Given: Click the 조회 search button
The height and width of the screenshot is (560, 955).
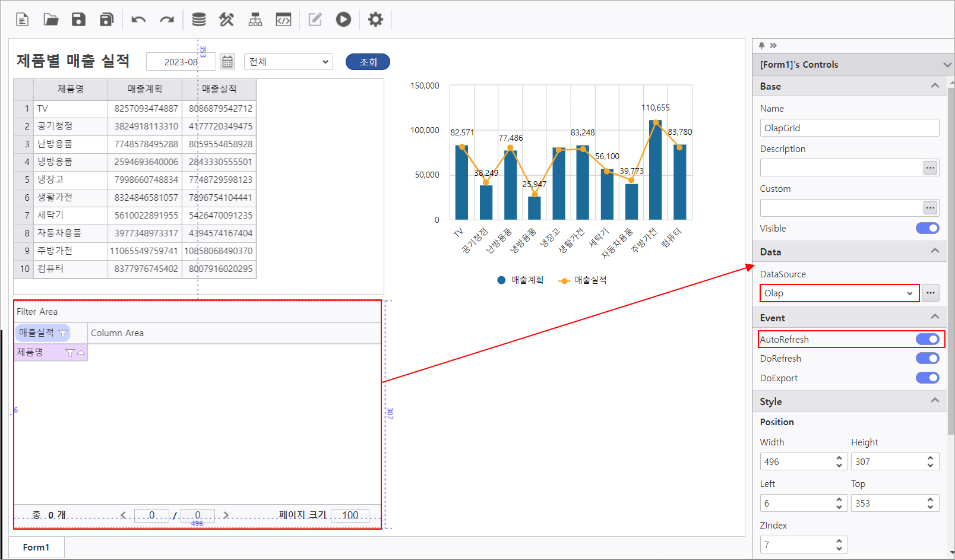Looking at the screenshot, I should point(368,62).
